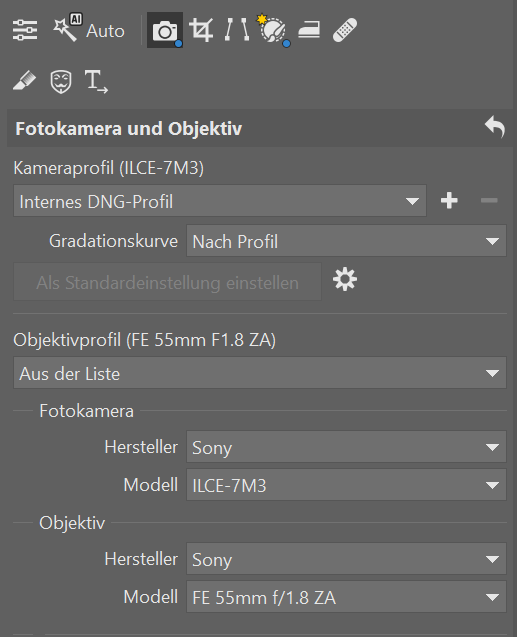Expand the Gradationskurve Nach Profil dropdown
Screen dimensions: 517x637
click(346, 240)
